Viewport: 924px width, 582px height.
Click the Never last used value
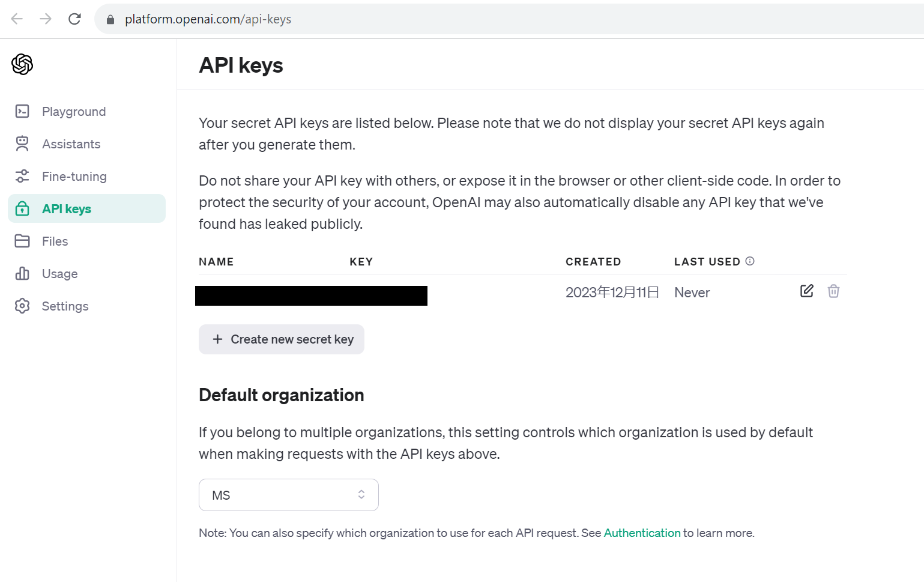[x=692, y=293]
